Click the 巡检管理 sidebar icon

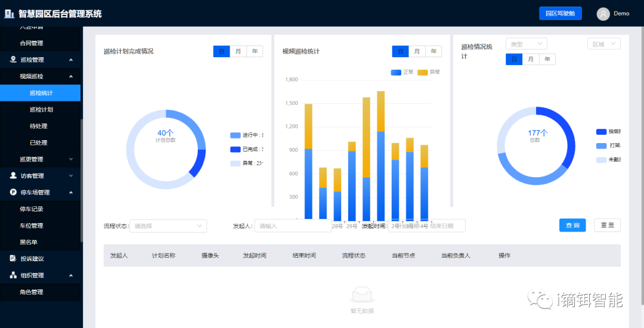13,60
